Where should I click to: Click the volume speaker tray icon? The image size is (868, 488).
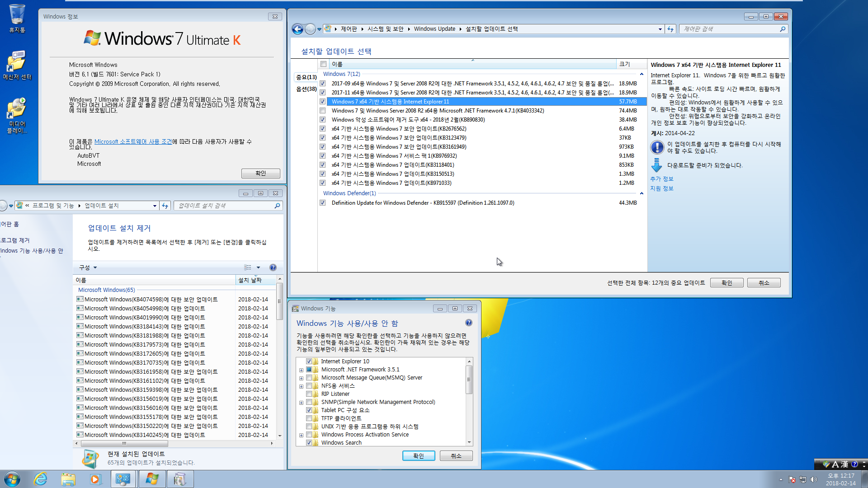(x=814, y=479)
